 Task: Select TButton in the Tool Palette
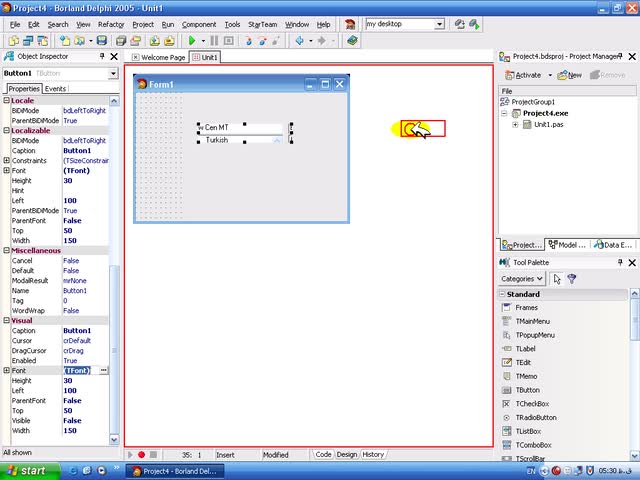tap(527, 390)
